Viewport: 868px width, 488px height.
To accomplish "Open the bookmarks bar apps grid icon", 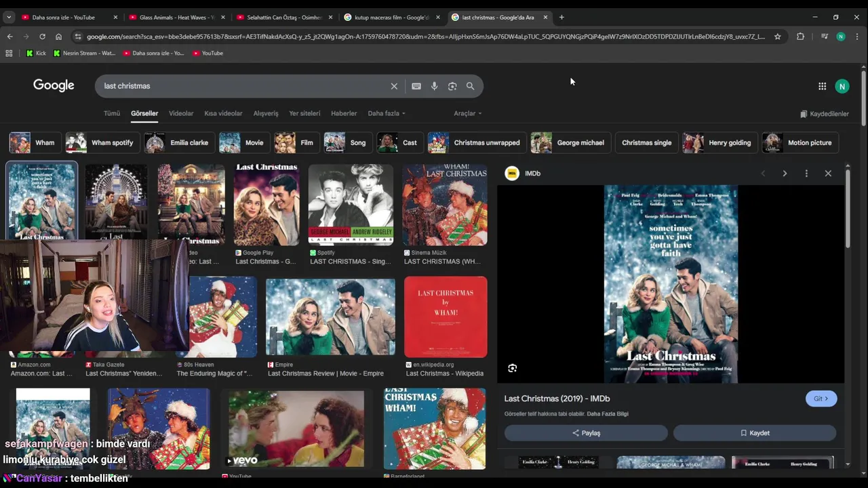I will click(x=9, y=53).
